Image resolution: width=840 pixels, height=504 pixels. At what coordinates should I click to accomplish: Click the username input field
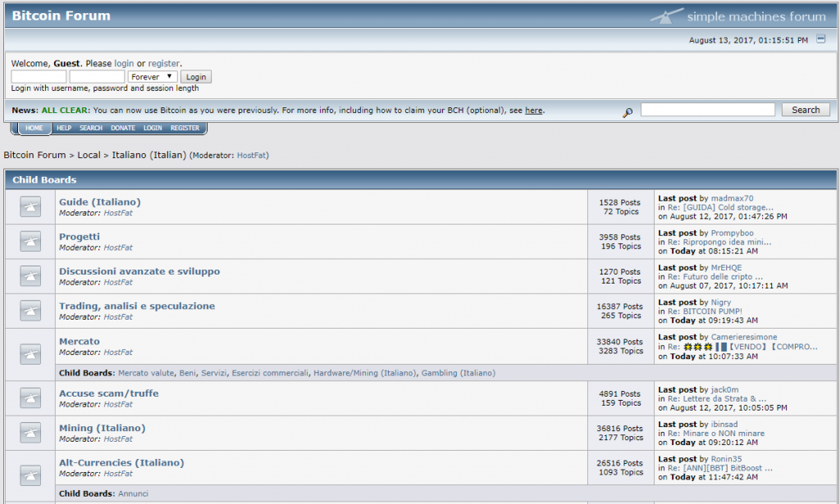click(x=39, y=76)
